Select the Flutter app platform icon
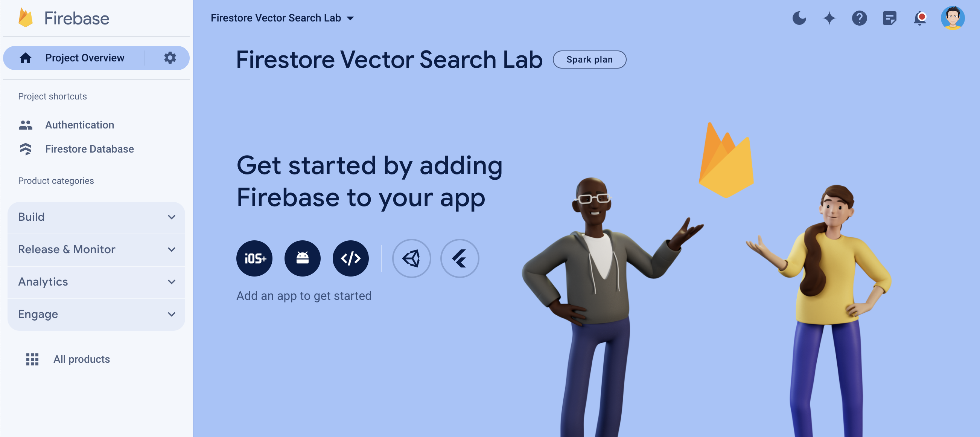Screen dimensions: 980x437 pyautogui.click(x=461, y=257)
